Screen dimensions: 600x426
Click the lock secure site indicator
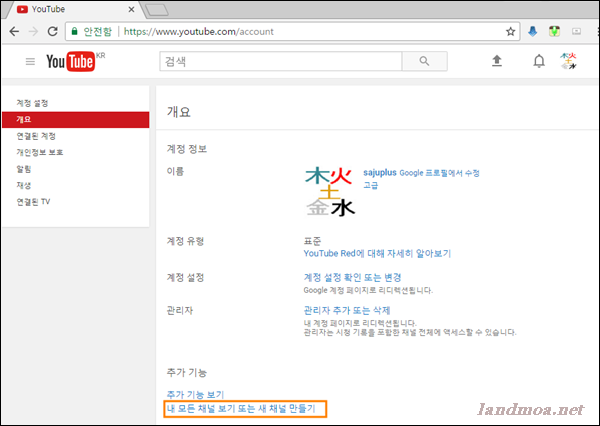pyautogui.click(x=75, y=31)
